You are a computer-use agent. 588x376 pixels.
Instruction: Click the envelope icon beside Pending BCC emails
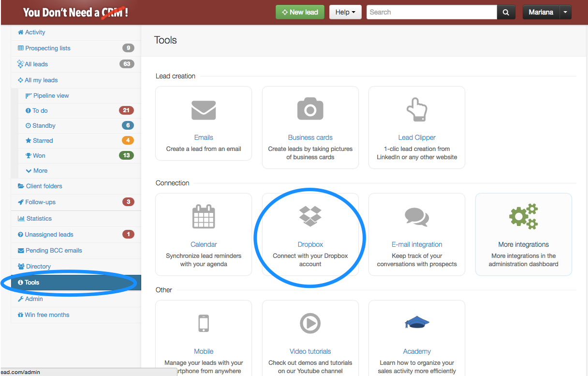(21, 251)
